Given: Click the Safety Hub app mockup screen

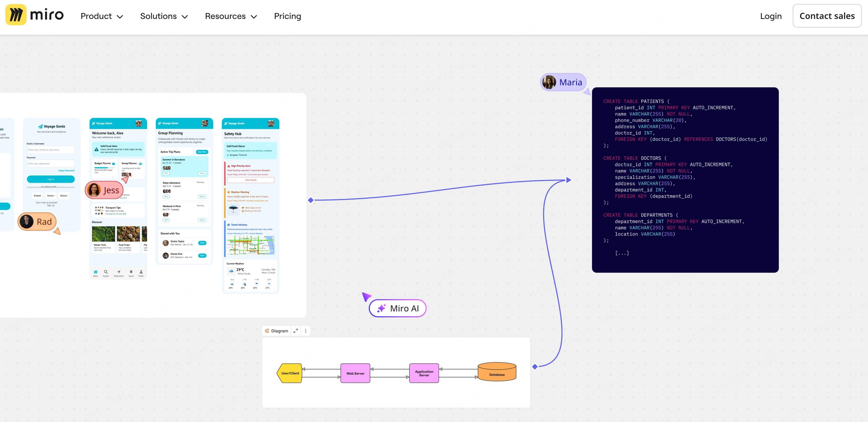Looking at the screenshot, I should (250, 206).
